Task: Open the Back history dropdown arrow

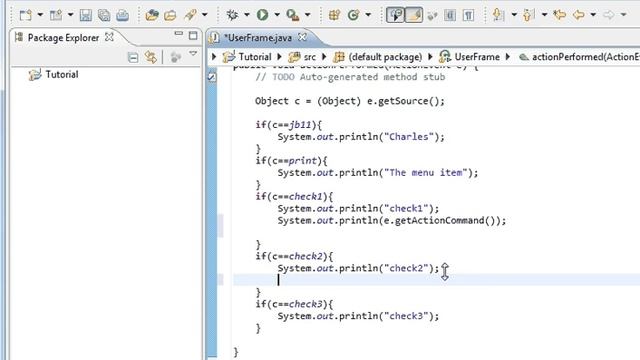Action: tap(593, 15)
